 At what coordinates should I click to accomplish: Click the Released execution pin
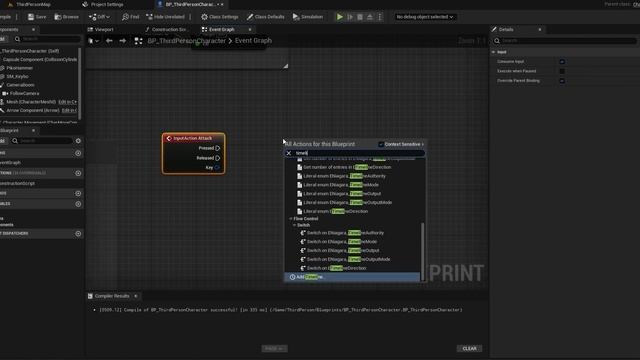tap(218, 158)
